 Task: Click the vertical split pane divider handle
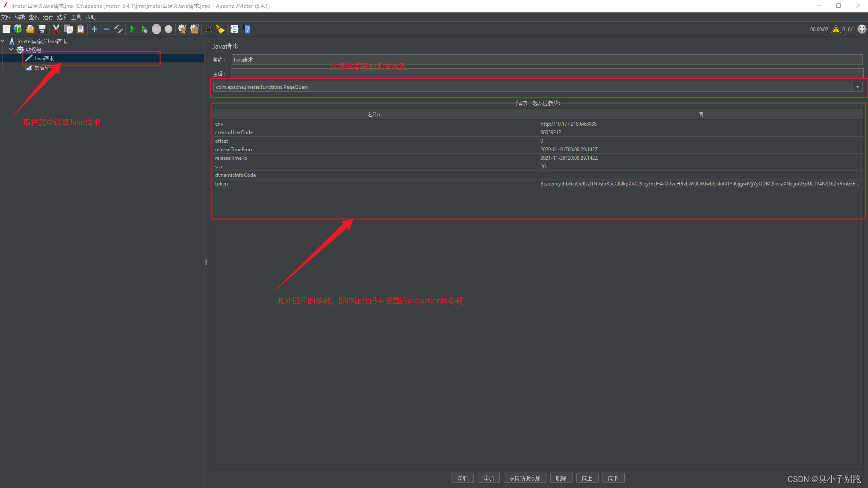click(206, 262)
